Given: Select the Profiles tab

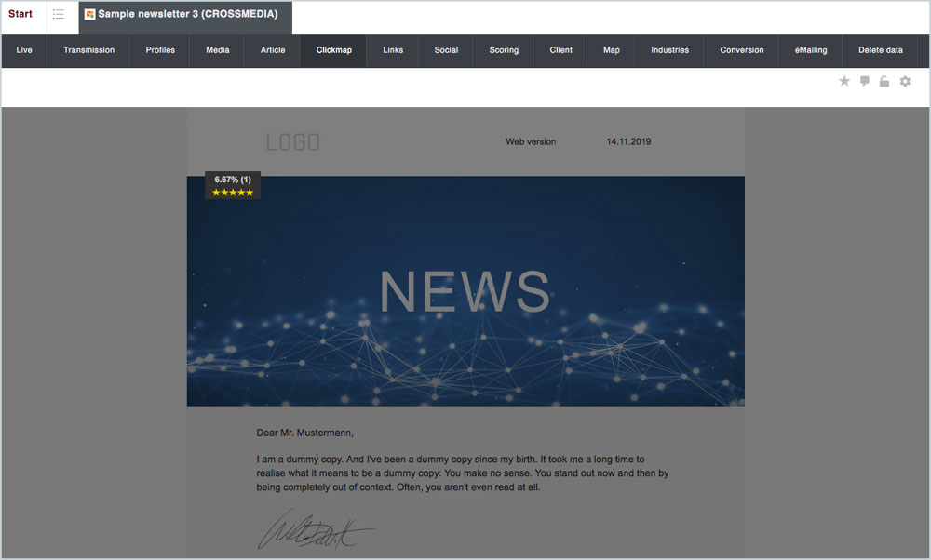Looking at the screenshot, I should point(160,50).
